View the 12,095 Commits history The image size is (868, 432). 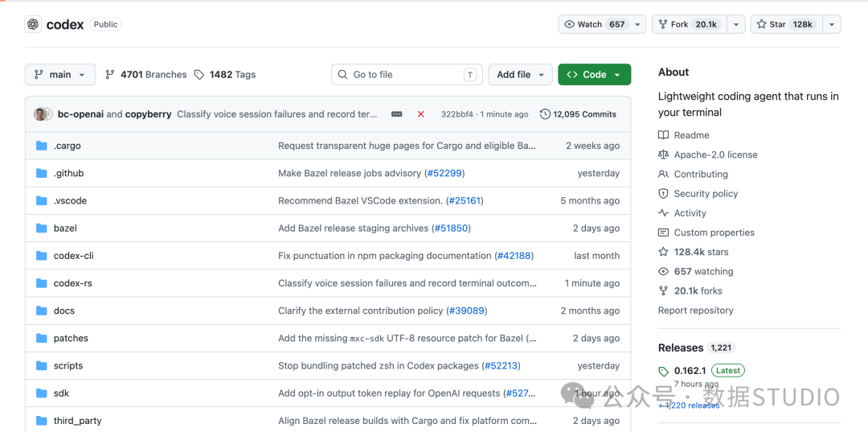coord(578,114)
